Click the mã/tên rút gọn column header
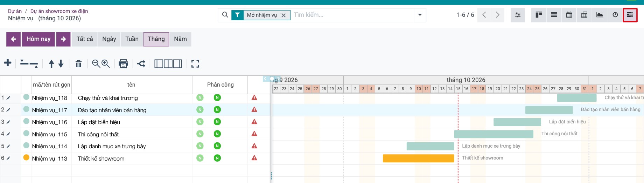The width and height of the screenshot is (644, 183). [x=51, y=84]
